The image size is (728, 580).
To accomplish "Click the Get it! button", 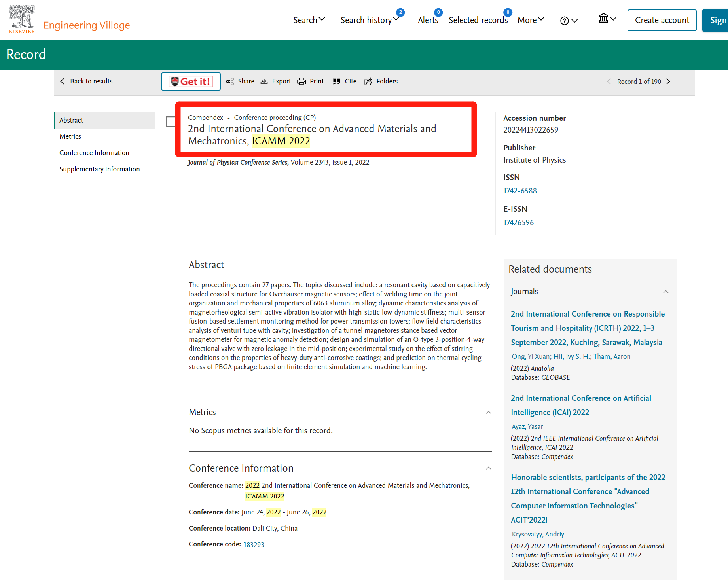I will click(x=191, y=82).
